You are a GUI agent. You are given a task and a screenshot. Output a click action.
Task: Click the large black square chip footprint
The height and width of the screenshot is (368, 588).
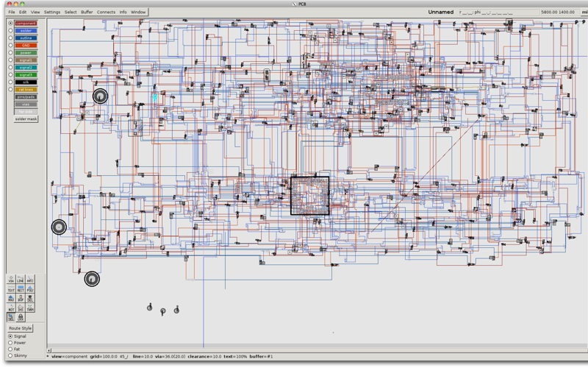309,196
